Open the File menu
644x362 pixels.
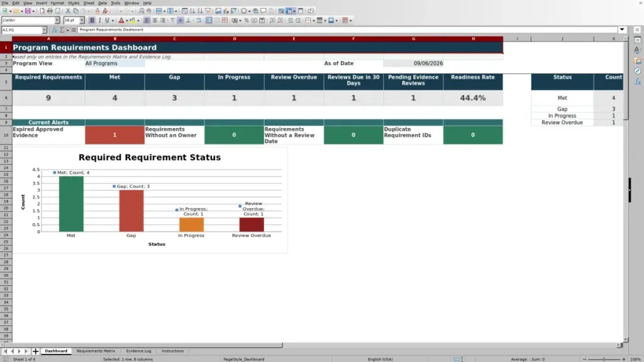tap(5, 3)
